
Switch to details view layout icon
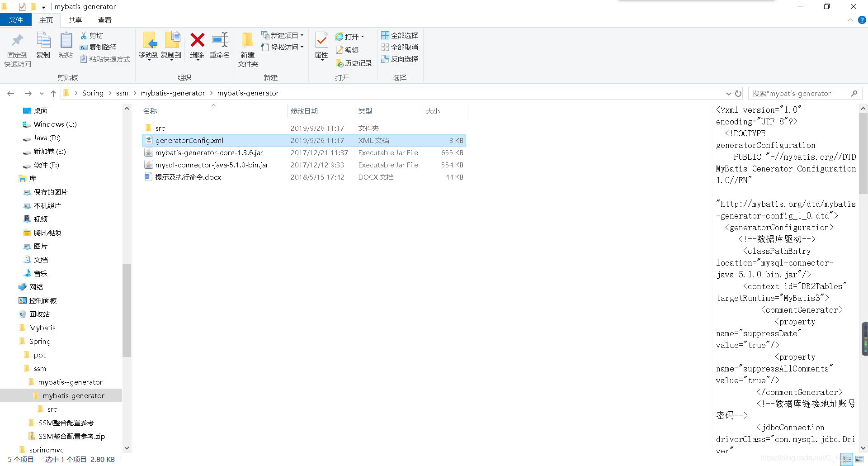pyautogui.click(x=847, y=459)
